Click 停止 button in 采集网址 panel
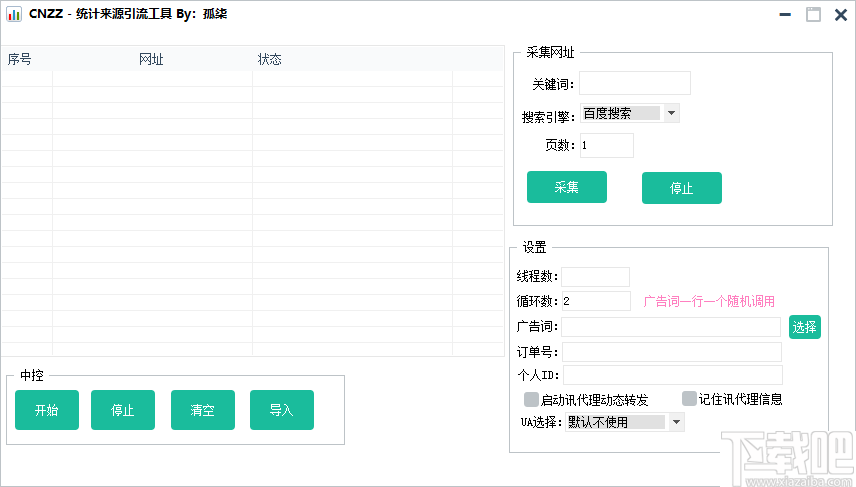 click(x=681, y=188)
